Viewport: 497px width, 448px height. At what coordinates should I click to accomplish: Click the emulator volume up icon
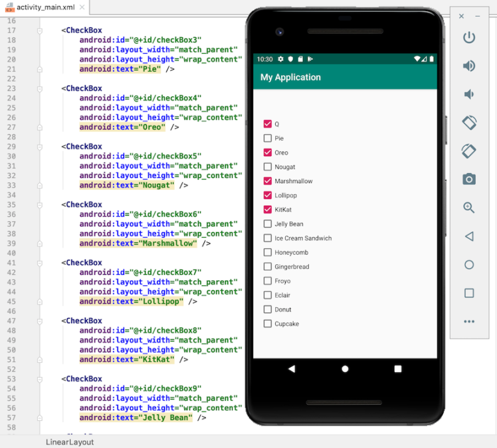tap(469, 66)
